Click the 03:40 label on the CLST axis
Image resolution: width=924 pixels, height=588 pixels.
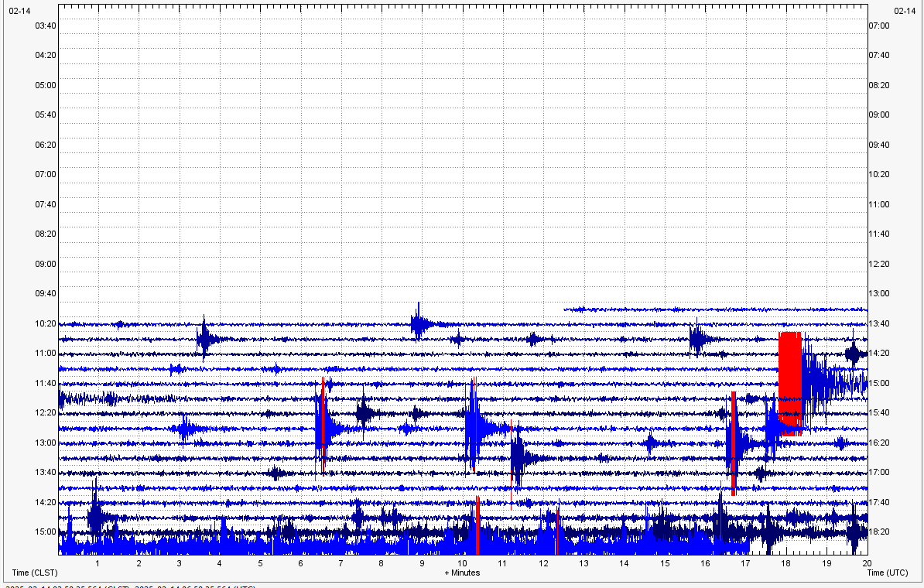tap(45, 26)
